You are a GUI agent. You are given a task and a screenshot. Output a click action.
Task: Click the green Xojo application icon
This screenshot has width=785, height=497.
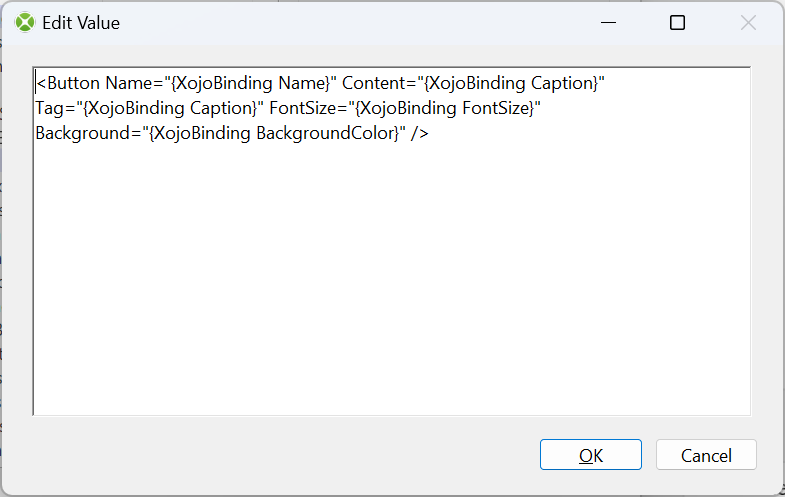click(25, 23)
